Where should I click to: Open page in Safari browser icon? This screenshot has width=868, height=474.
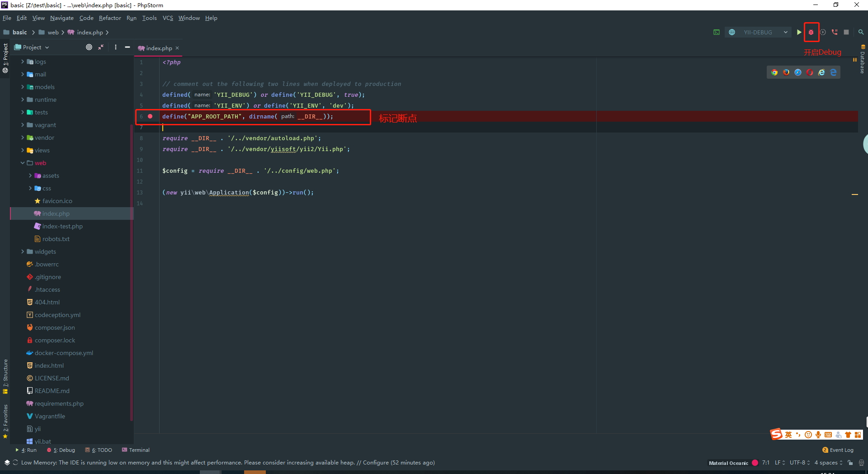point(798,72)
